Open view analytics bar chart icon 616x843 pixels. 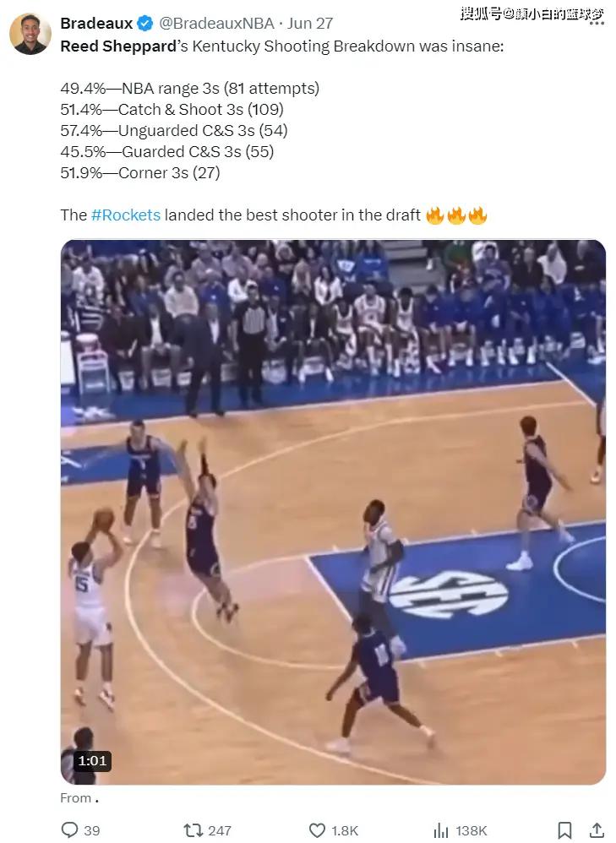tap(440, 830)
